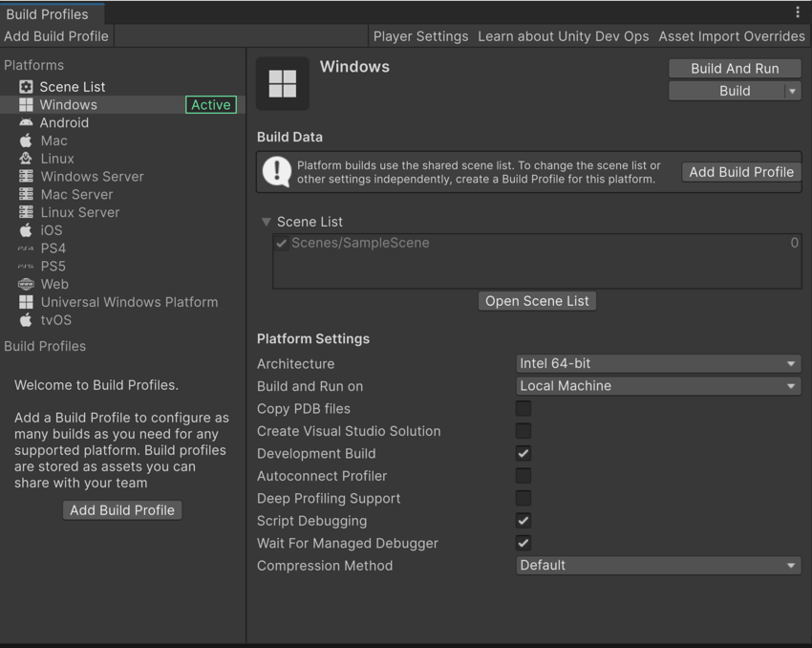Click the Build button
Image resolution: width=812 pixels, height=648 pixels.
click(x=727, y=91)
